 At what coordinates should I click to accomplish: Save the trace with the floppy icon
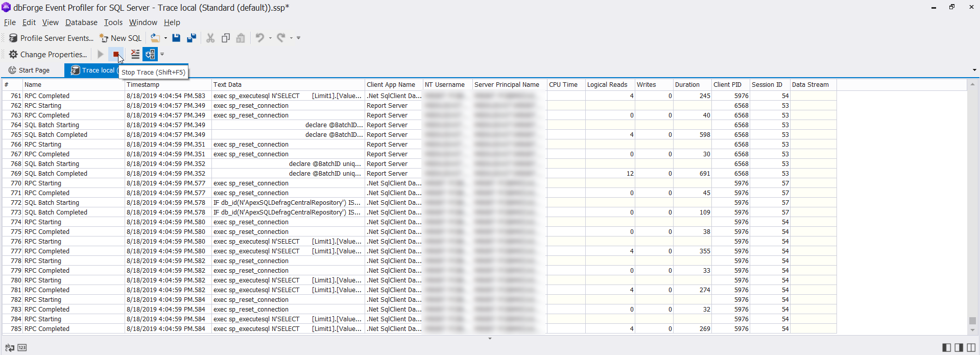[176, 38]
